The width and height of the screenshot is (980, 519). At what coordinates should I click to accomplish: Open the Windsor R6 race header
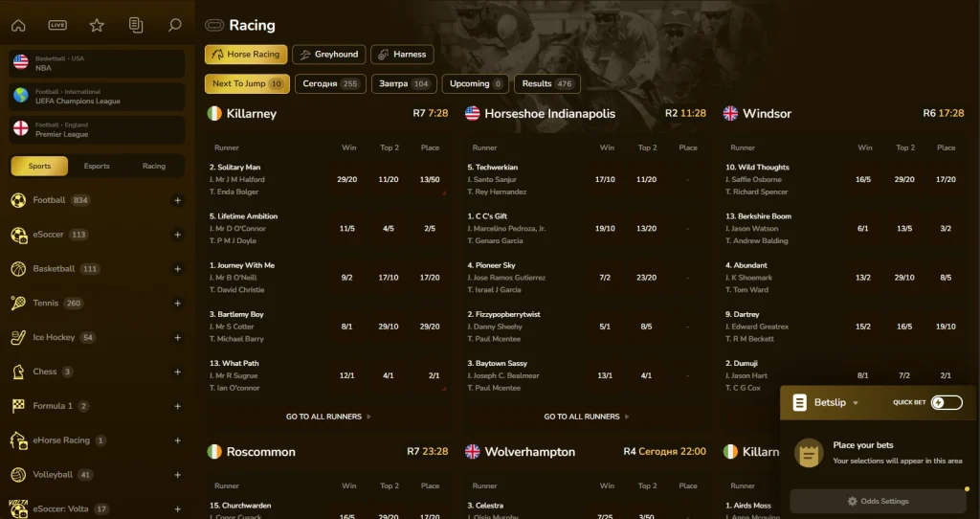(x=843, y=114)
